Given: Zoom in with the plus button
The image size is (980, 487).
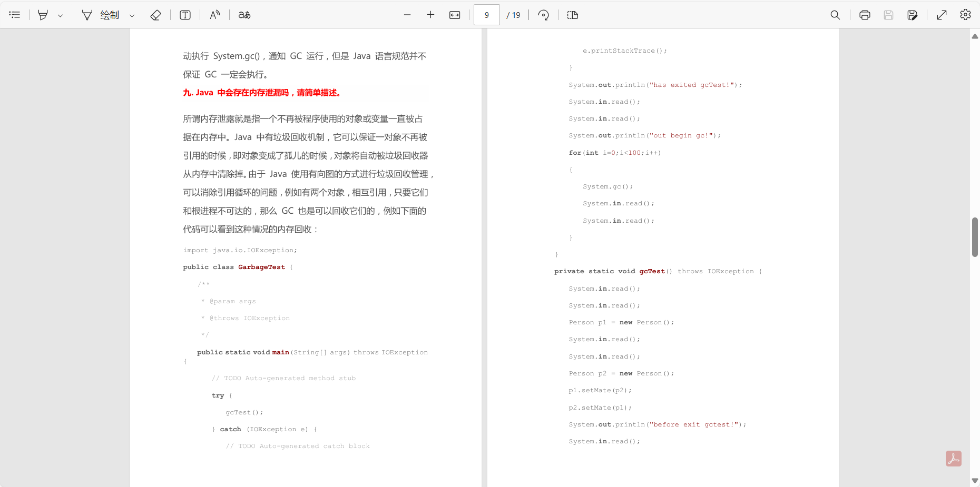Looking at the screenshot, I should (430, 15).
